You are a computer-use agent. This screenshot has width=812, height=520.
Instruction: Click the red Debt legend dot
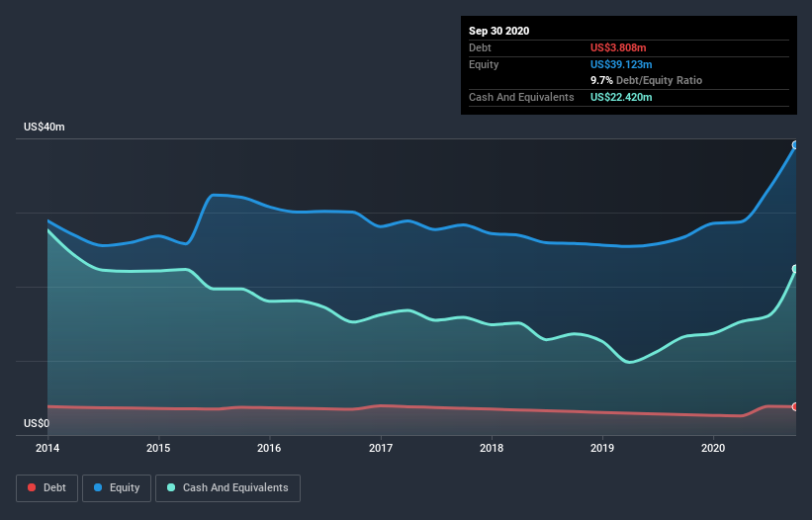pos(32,487)
